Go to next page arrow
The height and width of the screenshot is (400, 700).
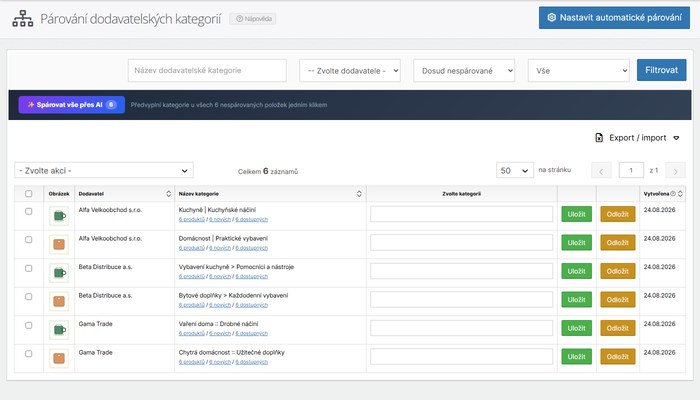[675, 171]
